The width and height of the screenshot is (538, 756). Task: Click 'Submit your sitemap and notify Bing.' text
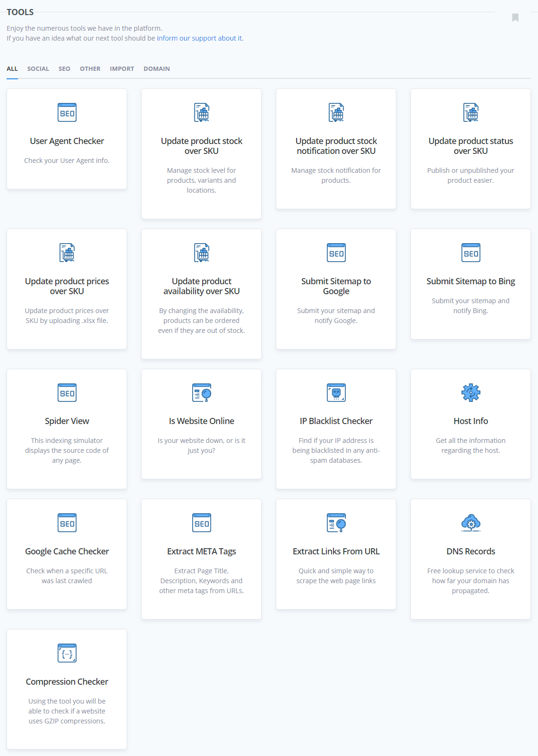tap(471, 306)
